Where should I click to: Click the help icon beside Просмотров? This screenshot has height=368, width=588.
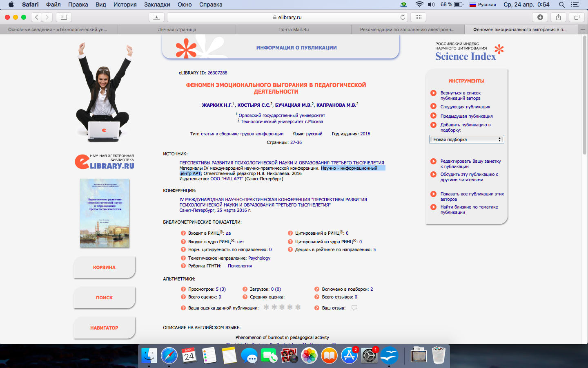pos(183,289)
